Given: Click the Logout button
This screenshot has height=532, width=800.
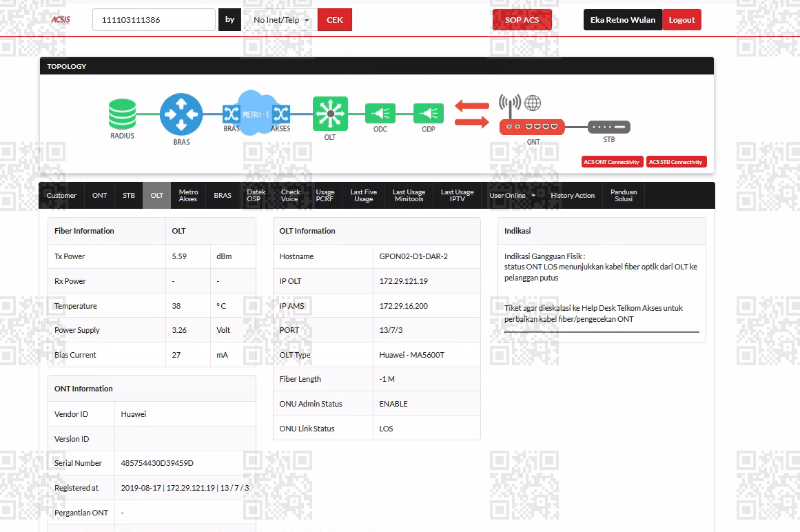Looking at the screenshot, I should pyautogui.click(x=681, y=20).
